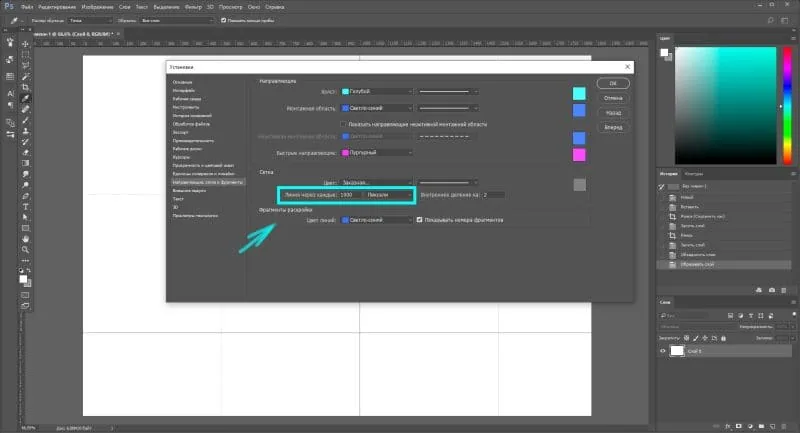Select the Path Selection tool
Viewport: 800px width, 433px height.
pyautogui.click(x=25, y=217)
